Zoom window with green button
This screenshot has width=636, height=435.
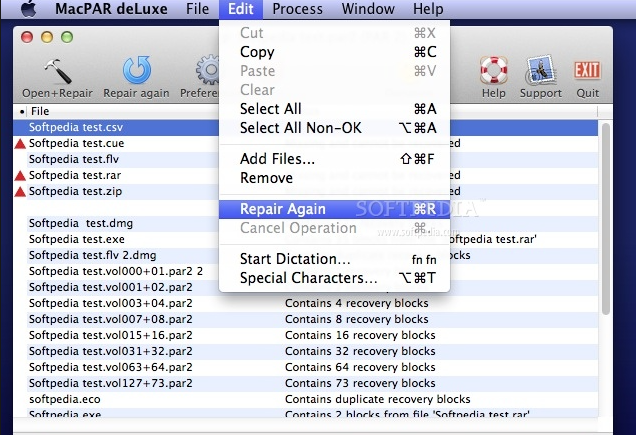point(67,37)
